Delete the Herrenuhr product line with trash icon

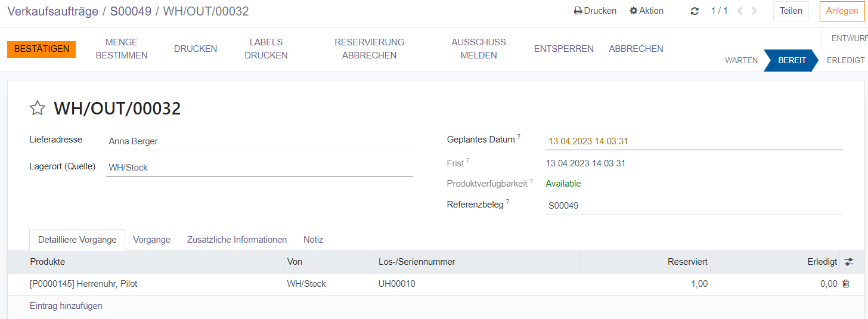pos(845,284)
